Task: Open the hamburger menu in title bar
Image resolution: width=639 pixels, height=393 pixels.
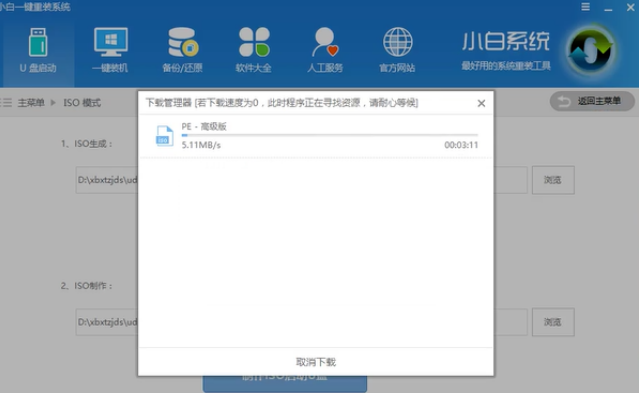Action: (586, 7)
